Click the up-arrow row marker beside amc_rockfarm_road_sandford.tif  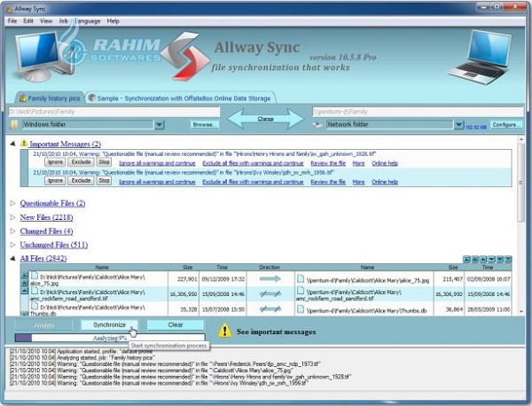(25, 291)
